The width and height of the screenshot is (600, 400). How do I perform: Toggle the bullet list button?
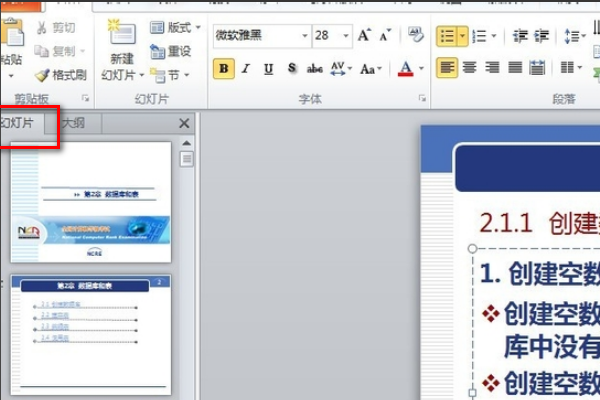[447, 36]
